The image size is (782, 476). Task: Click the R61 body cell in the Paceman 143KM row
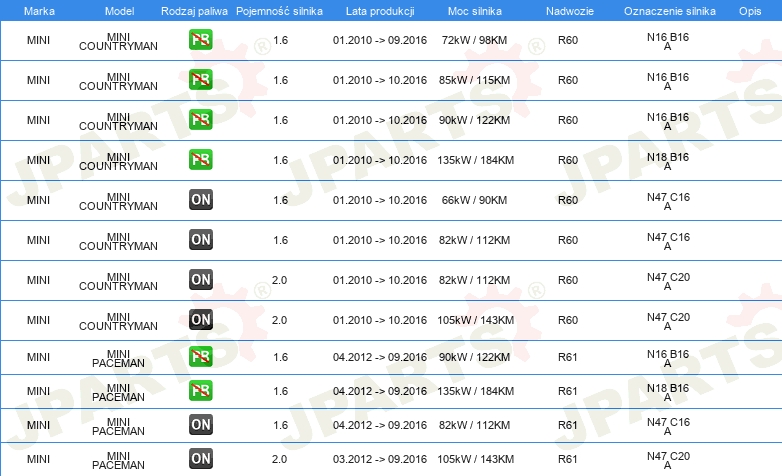[x=568, y=459]
